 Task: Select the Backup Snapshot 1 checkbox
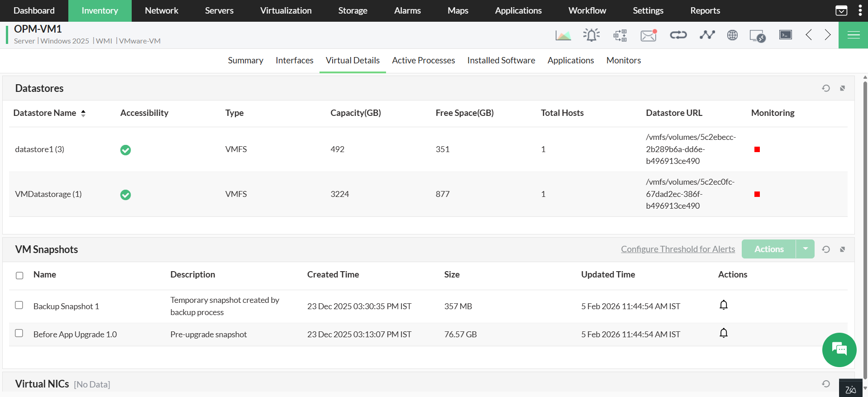point(19,305)
